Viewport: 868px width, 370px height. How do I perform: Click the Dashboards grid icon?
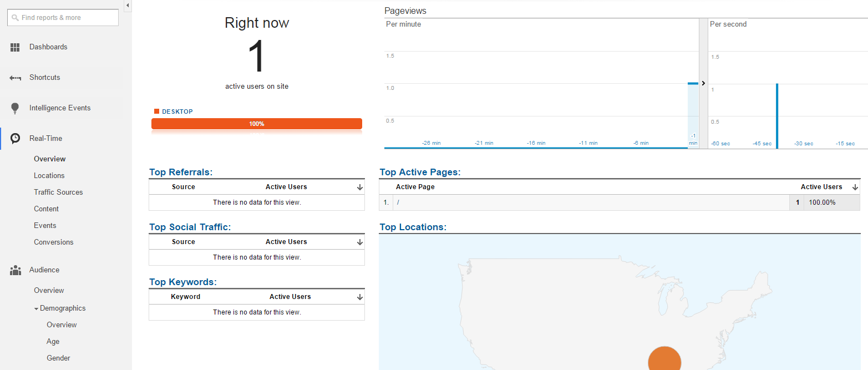coord(15,47)
